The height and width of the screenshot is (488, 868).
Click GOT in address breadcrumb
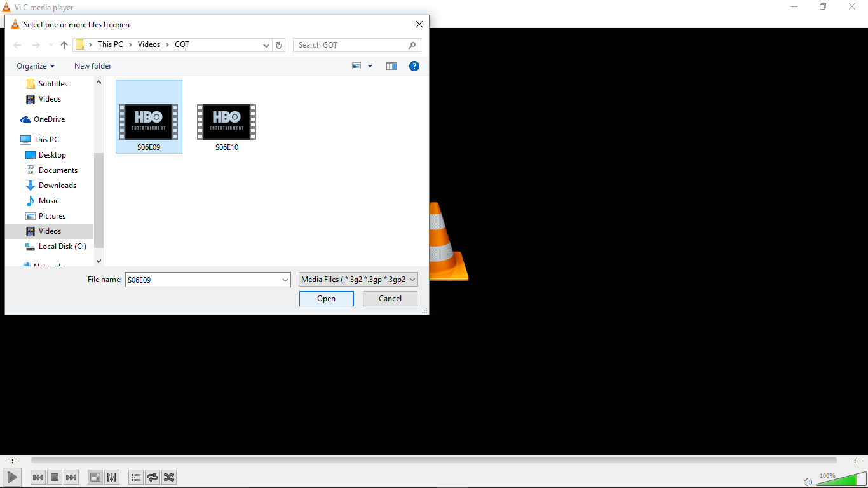[x=182, y=44]
